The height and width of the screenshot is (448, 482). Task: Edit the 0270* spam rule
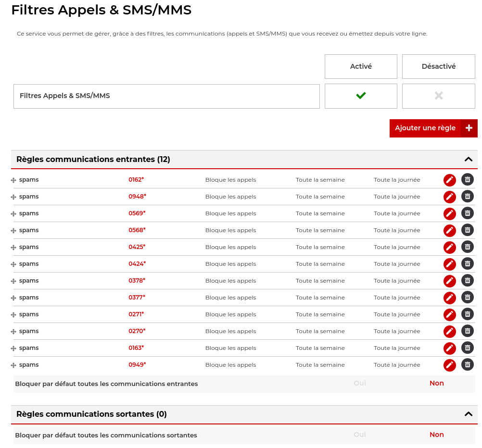(449, 332)
